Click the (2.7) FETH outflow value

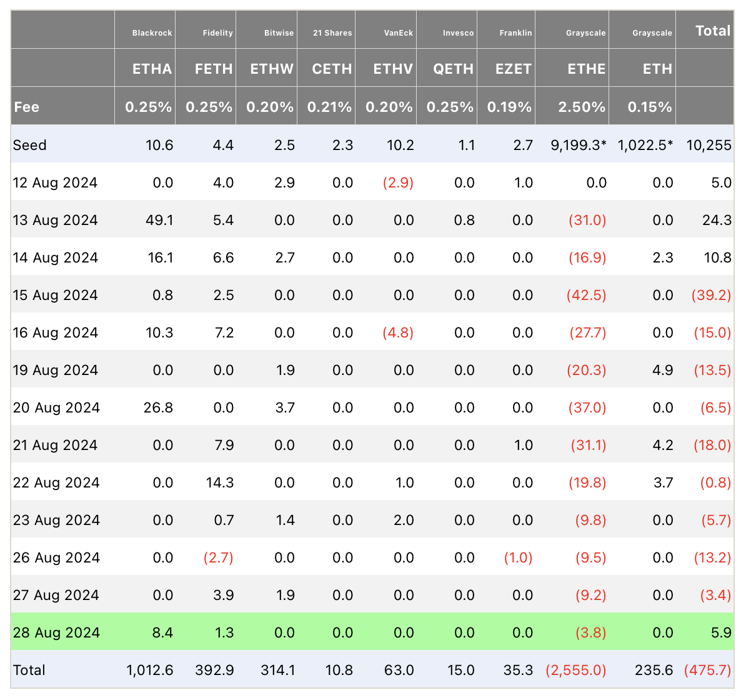pos(219,557)
